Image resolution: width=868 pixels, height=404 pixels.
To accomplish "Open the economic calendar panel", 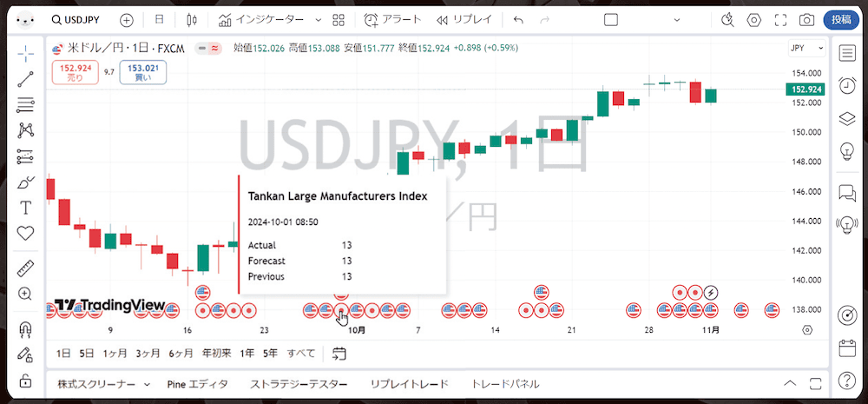I will click(x=847, y=348).
